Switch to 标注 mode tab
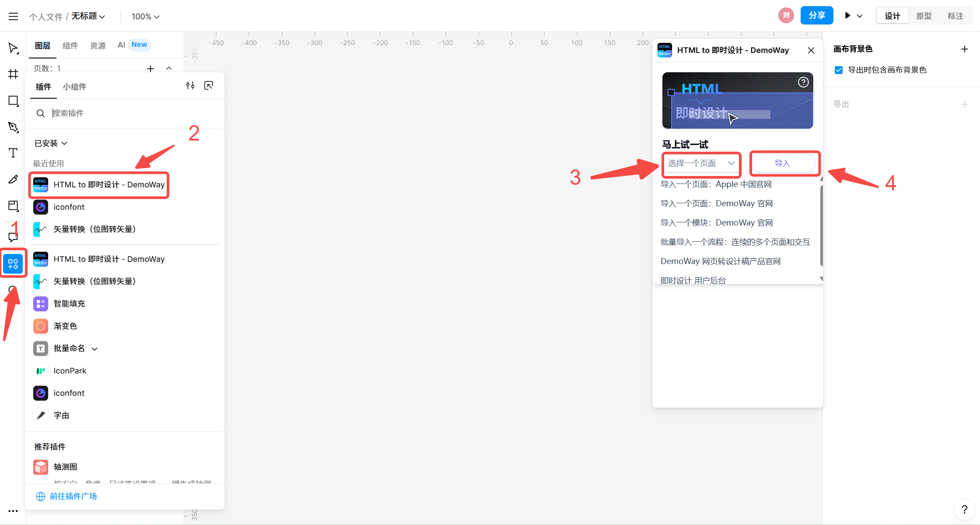The height and width of the screenshot is (525, 980). coord(955,16)
